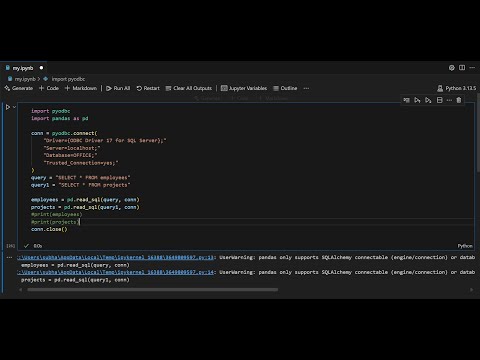480x360 pixels.
Task: Click the first UserWarning output text
Action: pyautogui.click(x=347, y=257)
